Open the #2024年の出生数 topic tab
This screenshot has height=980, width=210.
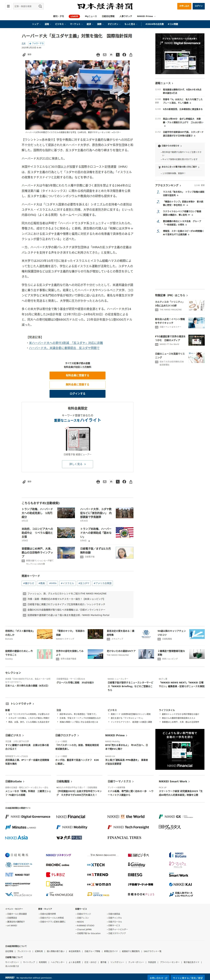tap(154, 24)
